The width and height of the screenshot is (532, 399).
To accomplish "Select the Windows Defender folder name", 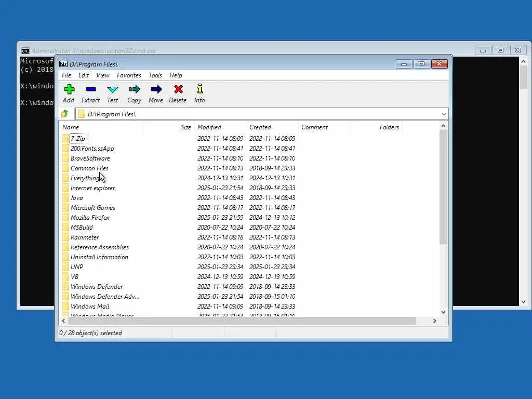I will [97, 286].
